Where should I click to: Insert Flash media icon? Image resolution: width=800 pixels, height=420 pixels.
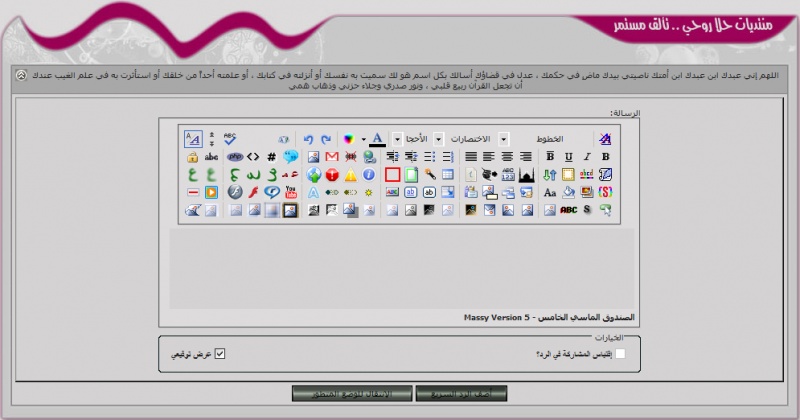pyautogui.click(x=254, y=192)
